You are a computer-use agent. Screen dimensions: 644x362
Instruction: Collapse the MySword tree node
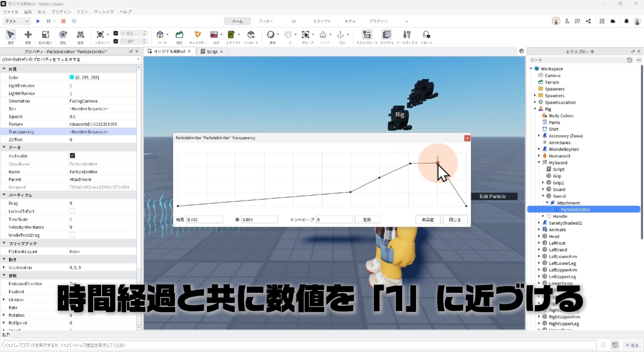tap(539, 163)
